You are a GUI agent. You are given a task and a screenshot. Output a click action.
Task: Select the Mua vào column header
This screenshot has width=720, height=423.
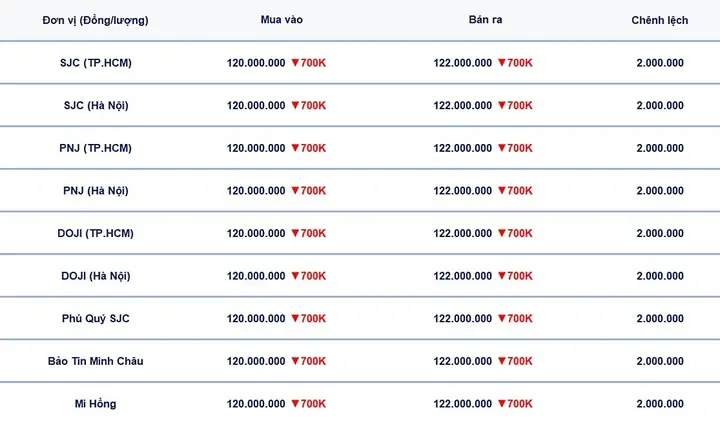pos(281,20)
